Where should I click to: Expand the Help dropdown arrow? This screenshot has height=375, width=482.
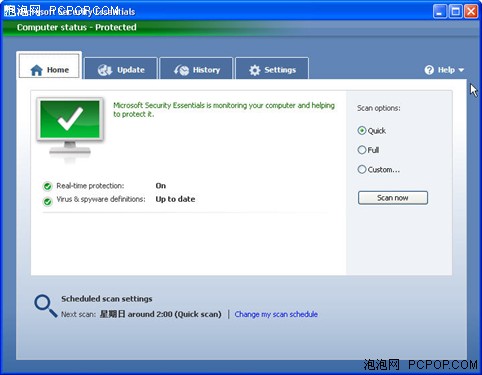[x=461, y=70]
